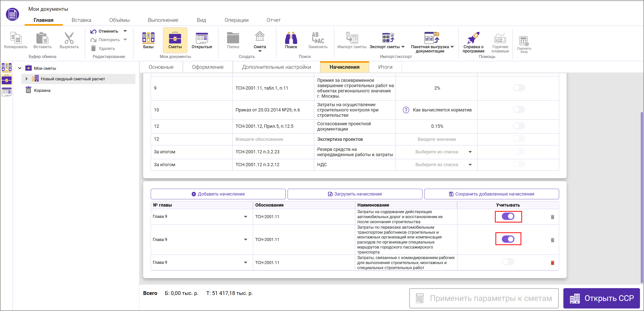
Task: Click red trash icon in last accrual row
Action: click(x=552, y=263)
